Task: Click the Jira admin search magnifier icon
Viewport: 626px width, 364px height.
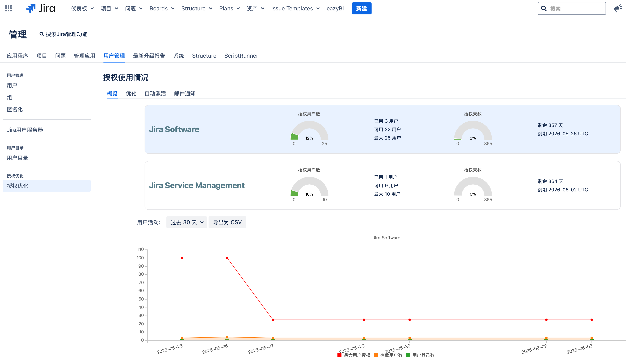Action: coord(42,34)
